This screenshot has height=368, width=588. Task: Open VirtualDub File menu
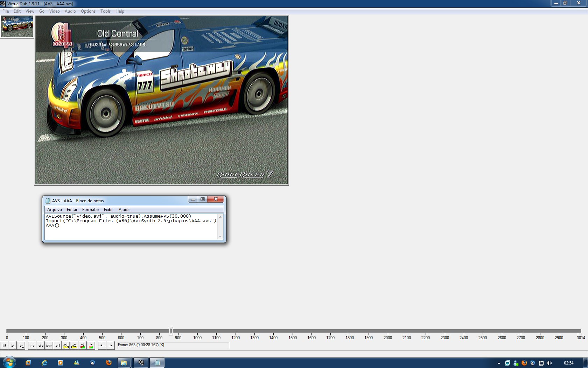6,11
